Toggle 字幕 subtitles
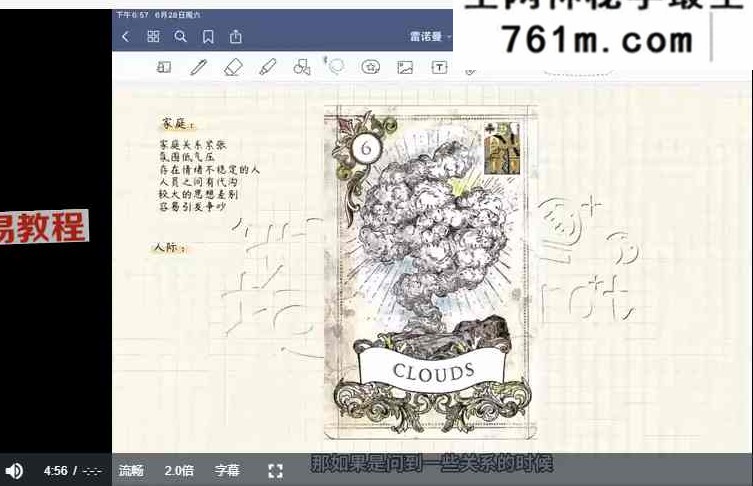The image size is (753, 486). pyautogui.click(x=227, y=471)
